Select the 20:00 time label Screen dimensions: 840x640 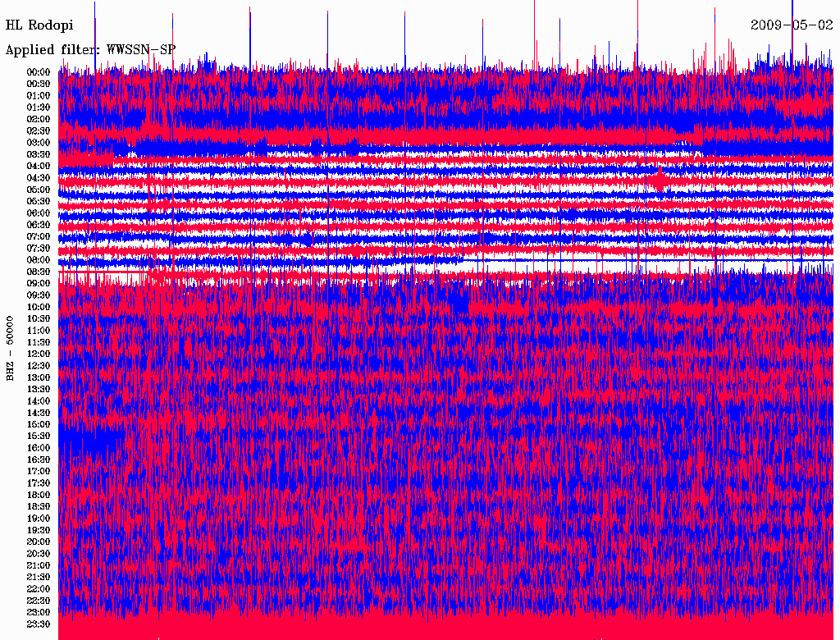pos(39,542)
